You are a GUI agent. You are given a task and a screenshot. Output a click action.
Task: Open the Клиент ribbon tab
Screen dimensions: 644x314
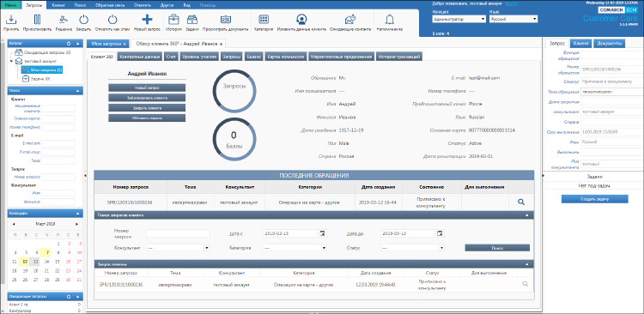coord(58,5)
